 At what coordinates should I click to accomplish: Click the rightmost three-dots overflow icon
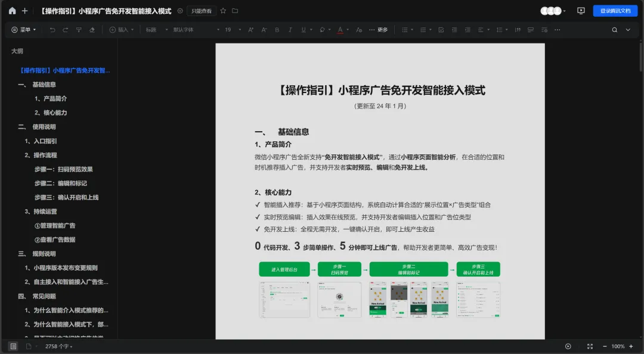[x=558, y=30]
